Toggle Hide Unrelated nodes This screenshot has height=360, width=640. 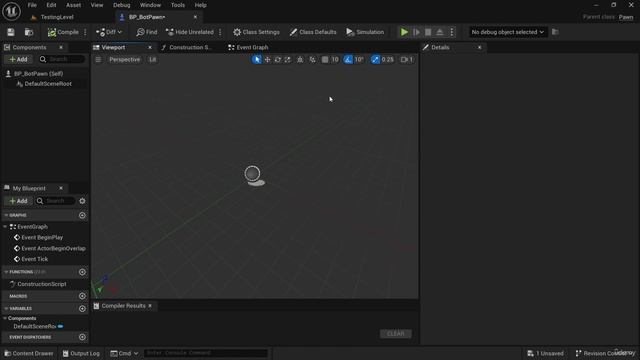tap(190, 32)
